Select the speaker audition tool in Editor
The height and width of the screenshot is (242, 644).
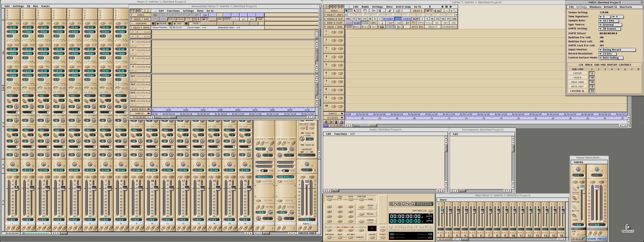[382, 11]
